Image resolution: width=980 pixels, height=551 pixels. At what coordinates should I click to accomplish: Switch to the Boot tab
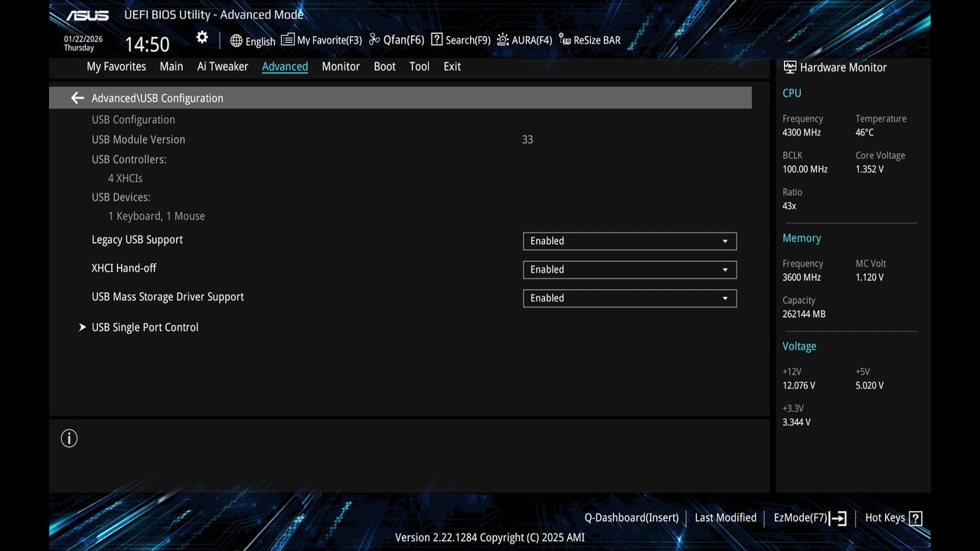(x=384, y=67)
